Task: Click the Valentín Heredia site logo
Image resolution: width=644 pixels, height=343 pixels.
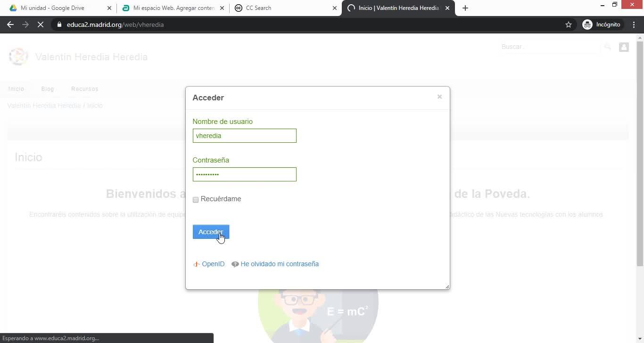Action: coord(18,57)
